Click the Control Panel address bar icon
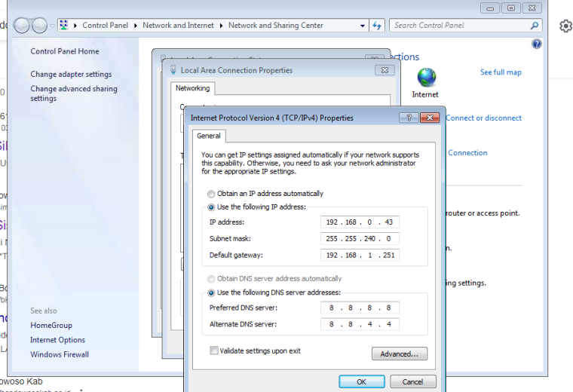The image size is (573, 392). pos(64,25)
